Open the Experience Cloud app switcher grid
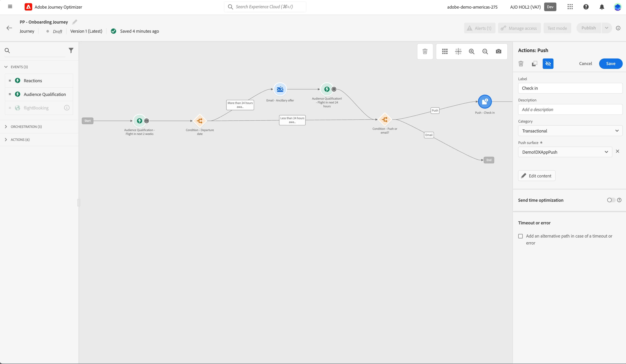Screen dimensions: 626x364 [x=570, y=7]
